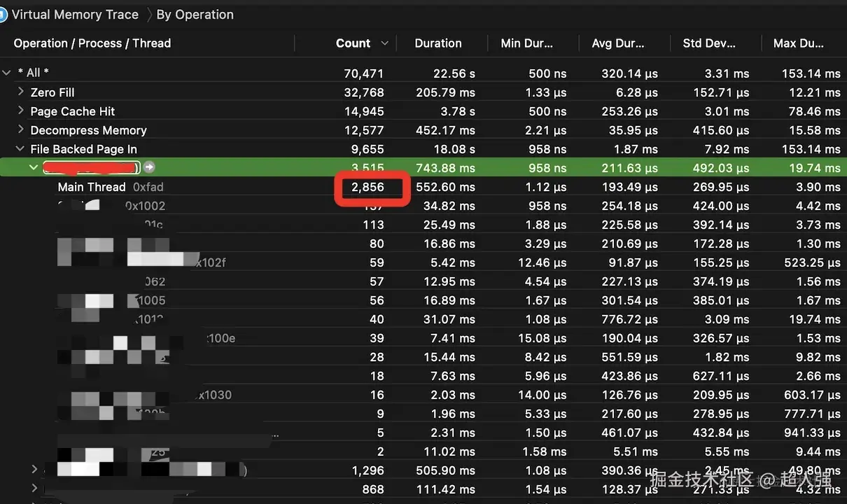
Task: Sort by Max Duration column header
Action: tap(799, 43)
